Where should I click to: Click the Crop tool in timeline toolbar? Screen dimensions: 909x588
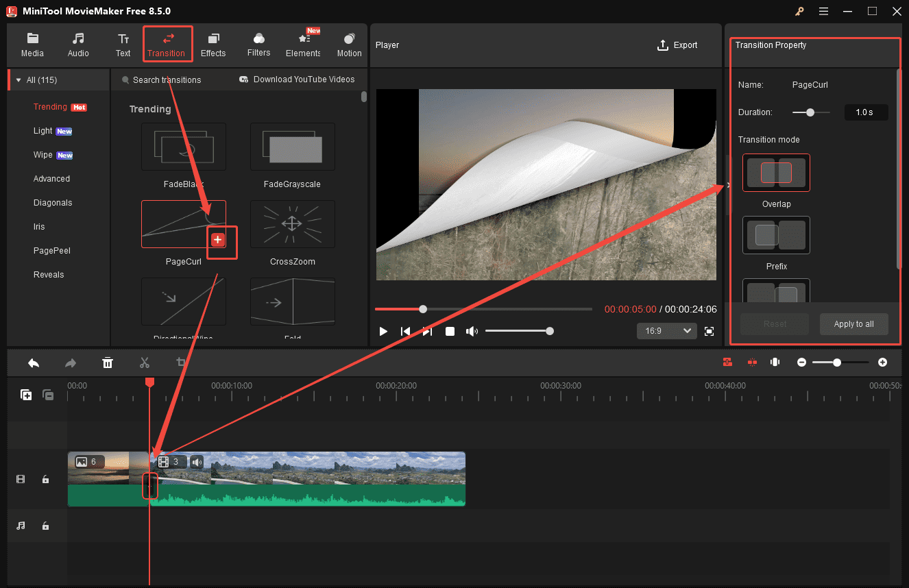pos(181,362)
